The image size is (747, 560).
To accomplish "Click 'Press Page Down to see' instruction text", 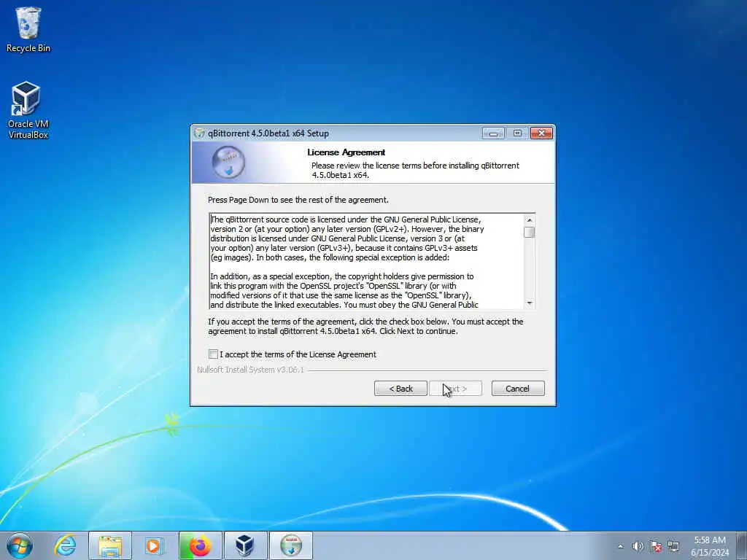I will click(x=298, y=200).
